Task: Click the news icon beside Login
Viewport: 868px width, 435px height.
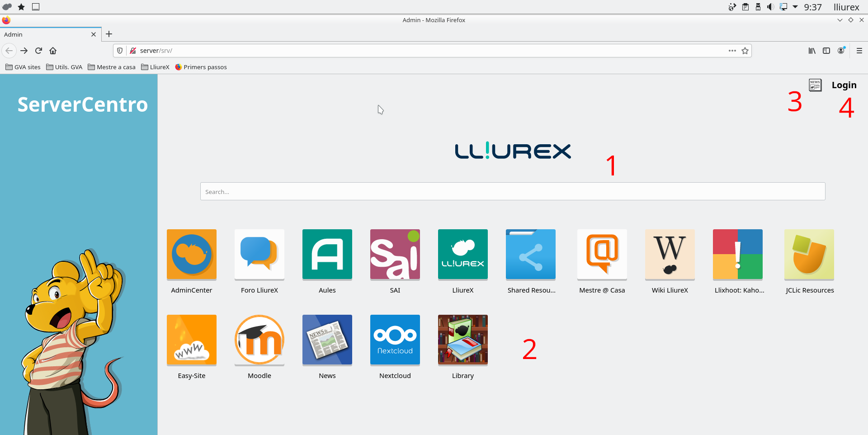Action: pos(815,85)
